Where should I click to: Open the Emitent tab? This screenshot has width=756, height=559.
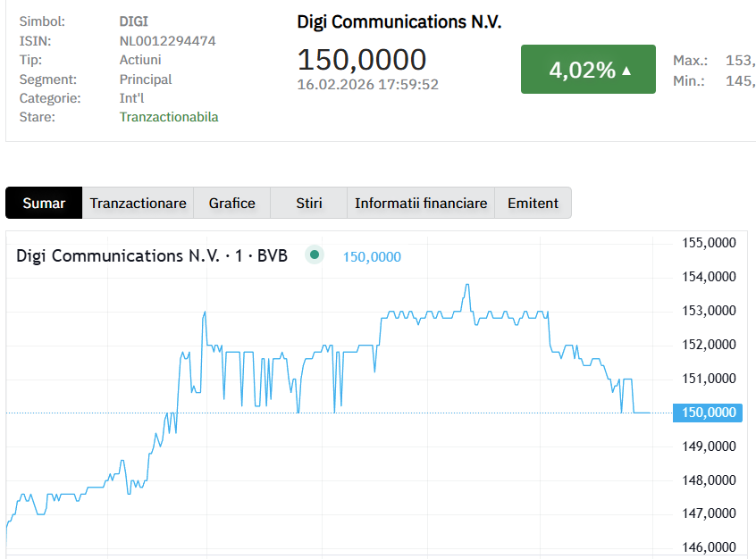pyautogui.click(x=533, y=203)
